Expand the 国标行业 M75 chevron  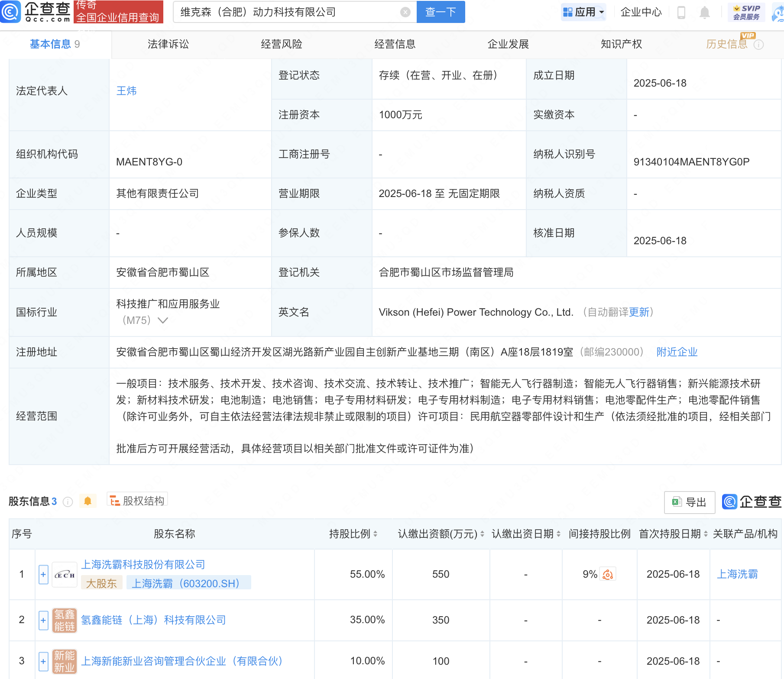point(163,320)
